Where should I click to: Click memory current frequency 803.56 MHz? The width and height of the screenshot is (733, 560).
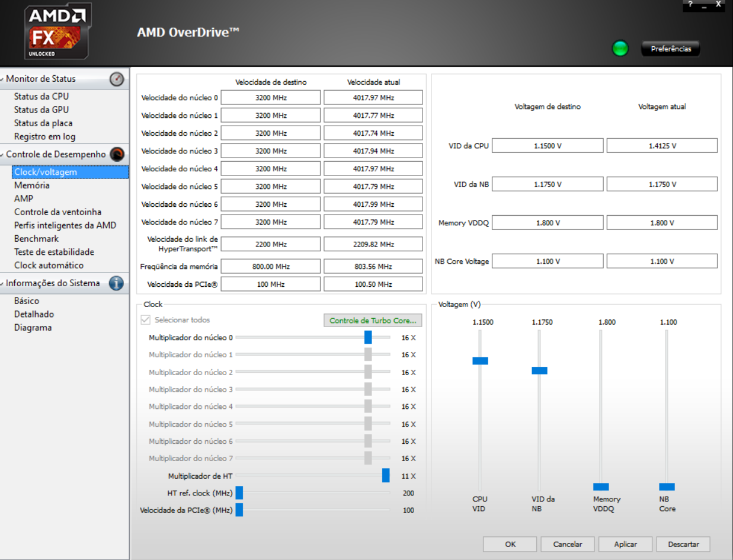tap(373, 267)
